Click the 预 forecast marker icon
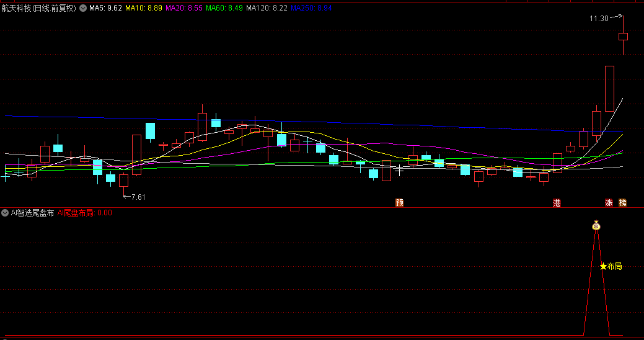The height and width of the screenshot is (340, 644). pos(399,202)
